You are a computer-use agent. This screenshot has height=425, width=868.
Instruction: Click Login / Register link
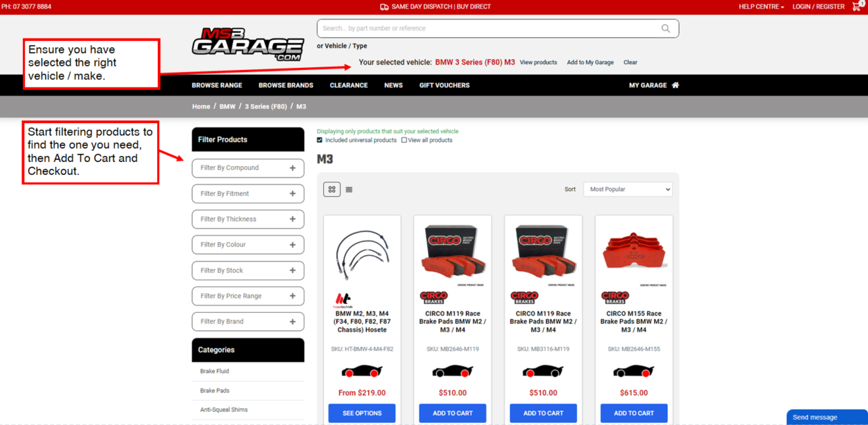818,7
